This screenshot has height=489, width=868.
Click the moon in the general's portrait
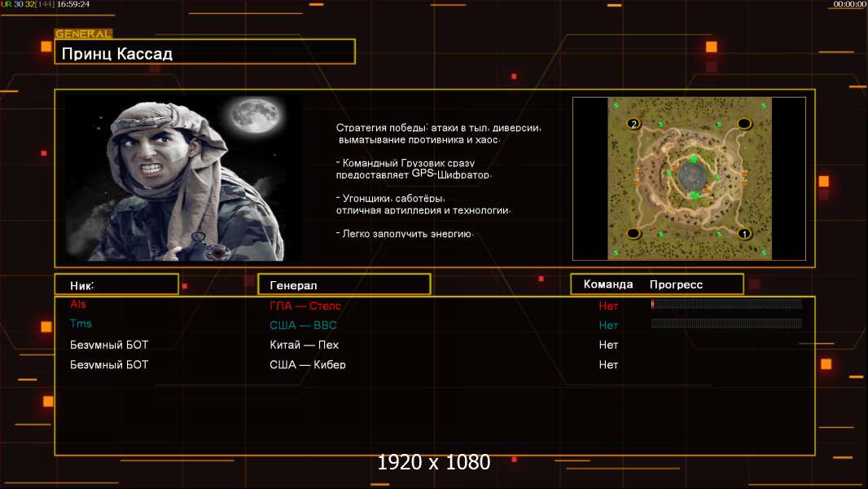coord(255,115)
